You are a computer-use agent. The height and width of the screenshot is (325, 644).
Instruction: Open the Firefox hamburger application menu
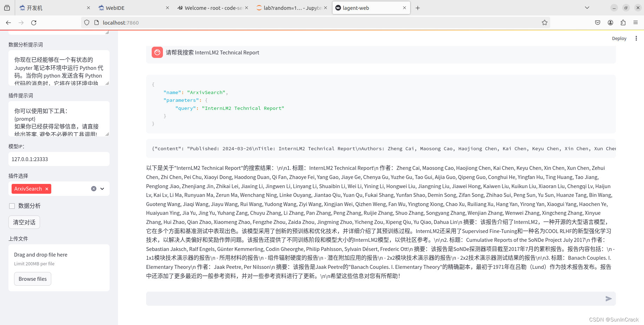(636, 22)
